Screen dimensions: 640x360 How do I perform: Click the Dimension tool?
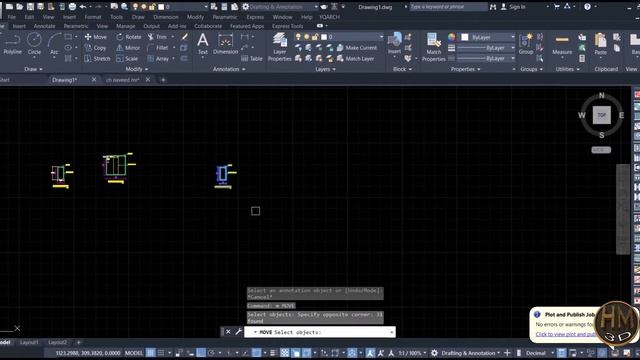pos(225,44)
